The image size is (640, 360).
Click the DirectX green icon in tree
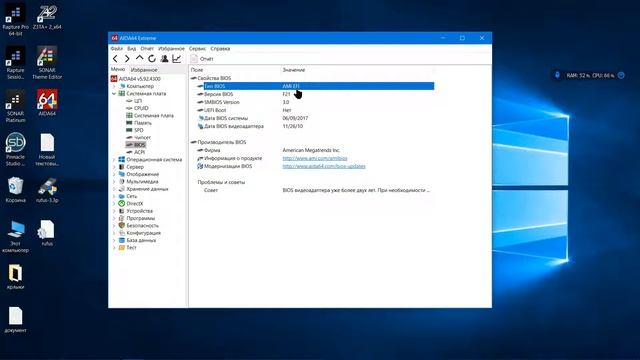122,204
